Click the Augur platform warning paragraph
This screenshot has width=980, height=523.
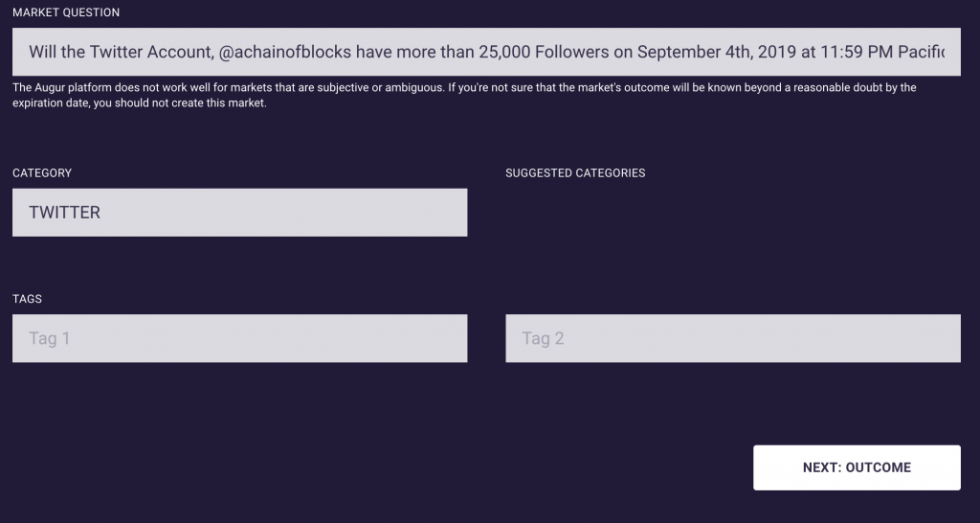point(464,95)
